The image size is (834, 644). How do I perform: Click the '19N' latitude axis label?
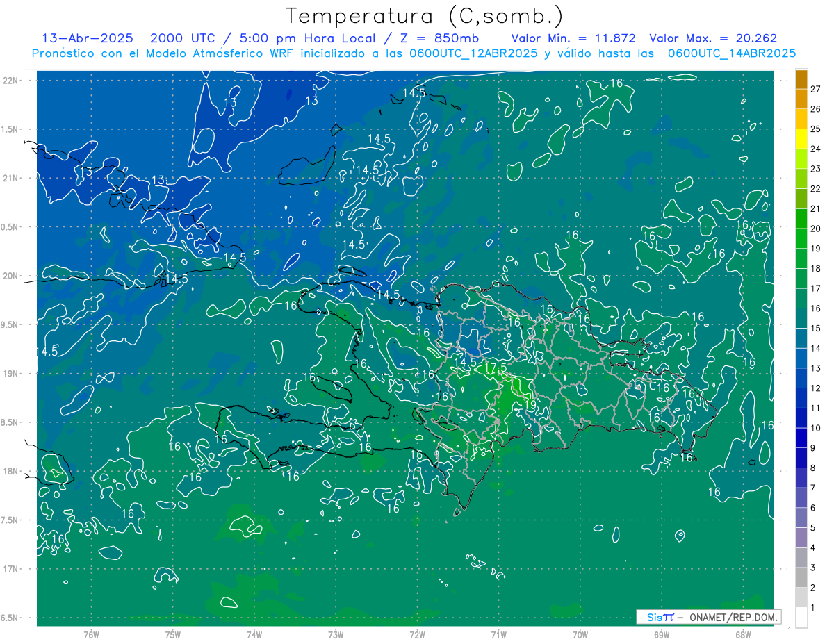pyautogui.click(x=11, y=374)
